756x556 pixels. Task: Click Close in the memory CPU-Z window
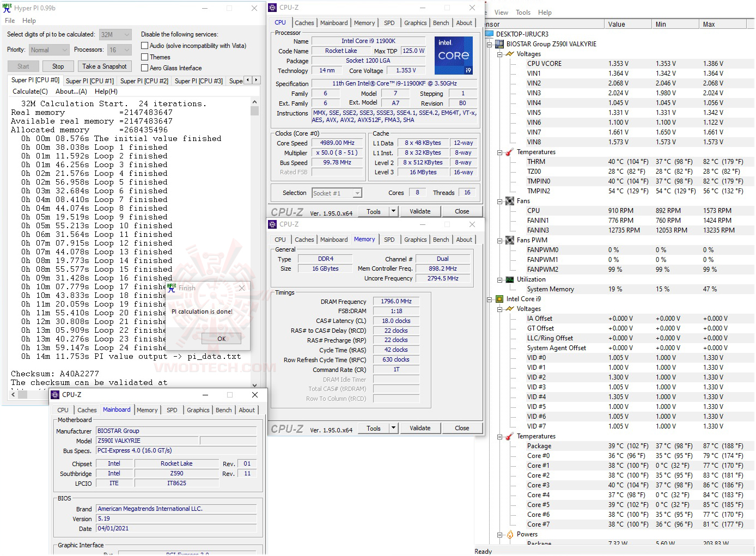[x=462, y=428]
